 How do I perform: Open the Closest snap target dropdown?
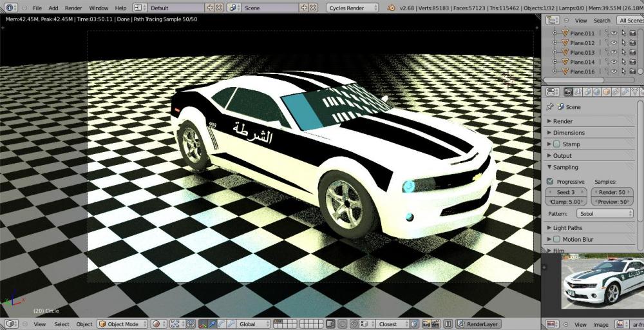(392, 324)
